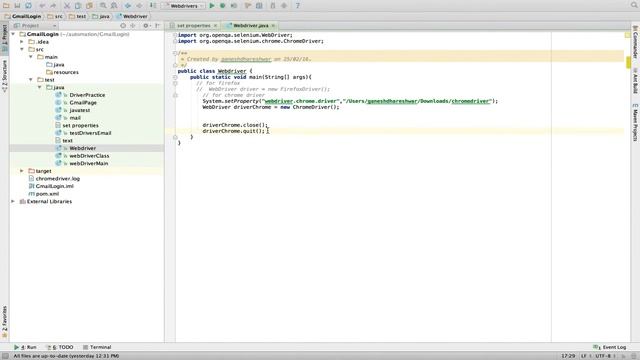Click Hide Project panel icon

point(157,25)
